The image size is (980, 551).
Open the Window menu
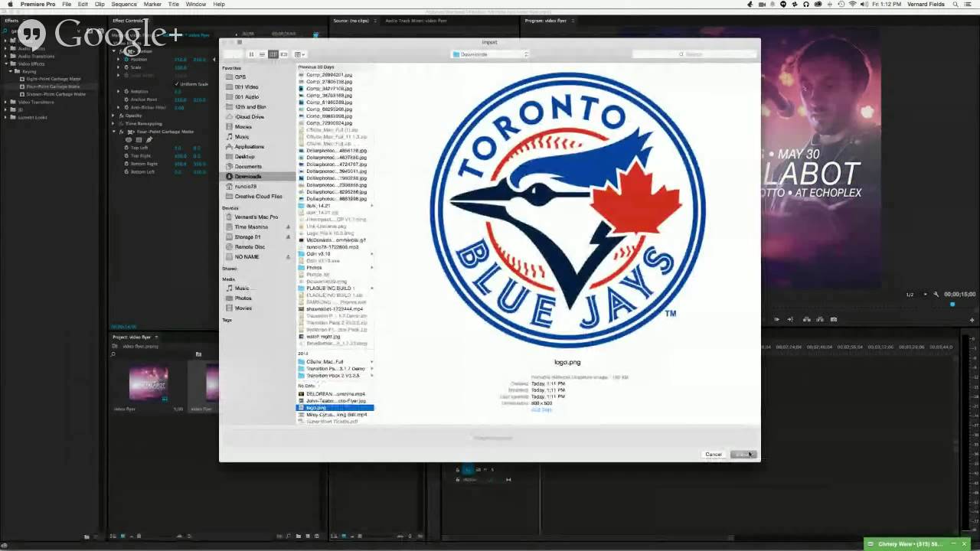point(195,5)
